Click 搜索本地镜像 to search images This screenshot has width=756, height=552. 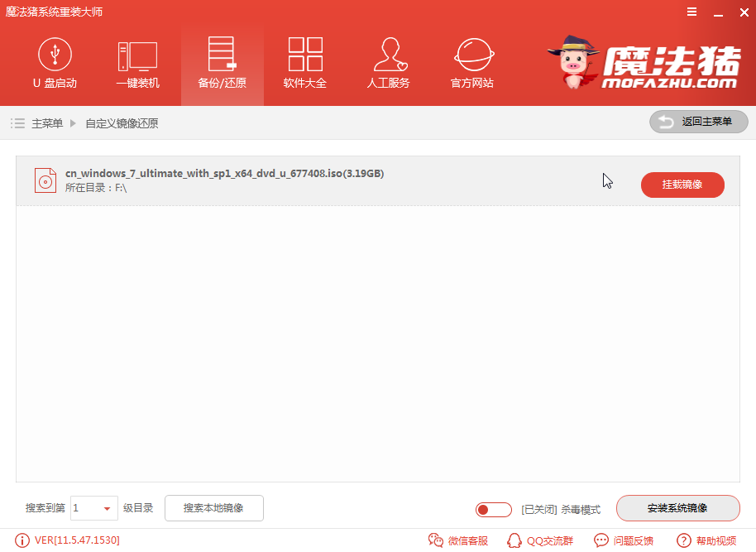click(213, 509)
